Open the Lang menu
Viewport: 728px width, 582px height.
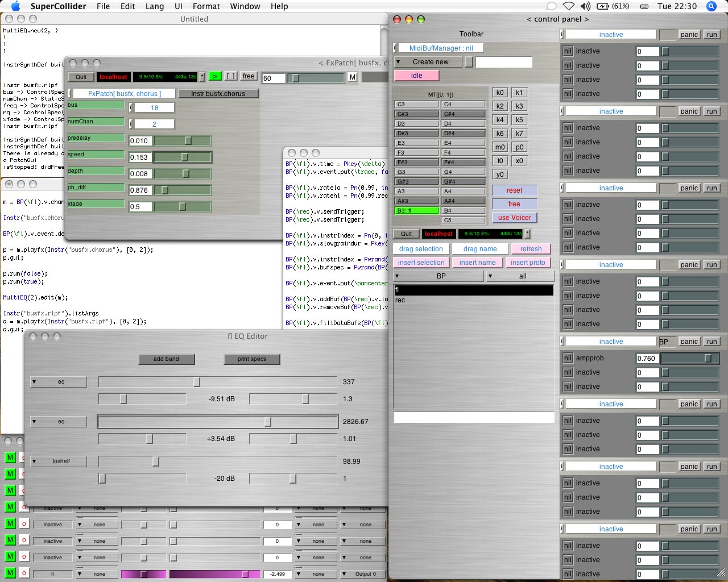(x=154, y=6)
